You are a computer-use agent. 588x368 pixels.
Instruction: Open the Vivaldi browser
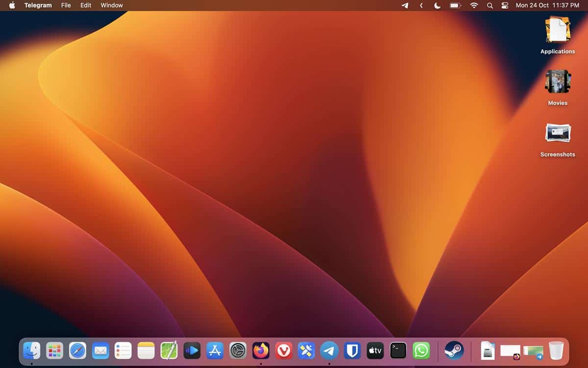pos(283,351)
